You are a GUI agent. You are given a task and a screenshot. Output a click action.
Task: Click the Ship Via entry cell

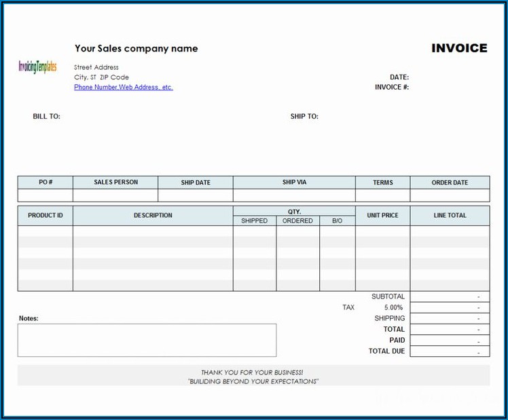tap(294, 195)
